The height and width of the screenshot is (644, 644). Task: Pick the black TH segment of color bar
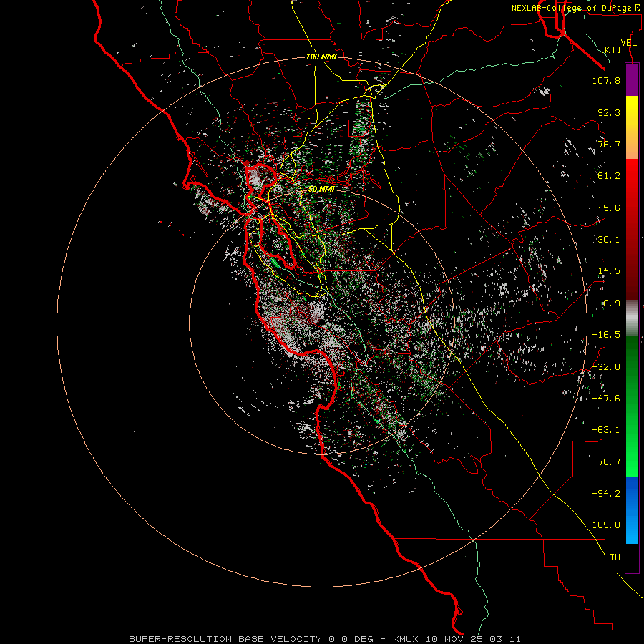point(632,558)
